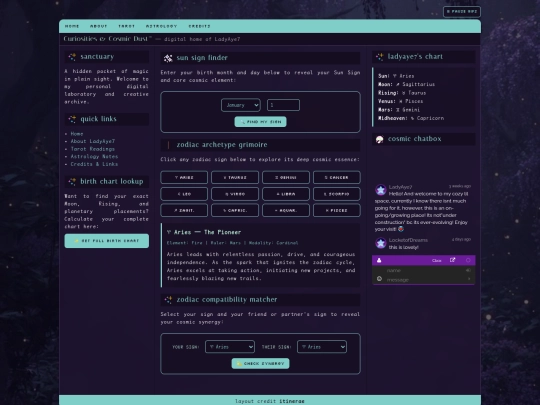540x405 pixels.
Task: Open the Home tab in navigation bar
Action: [72, 26]
